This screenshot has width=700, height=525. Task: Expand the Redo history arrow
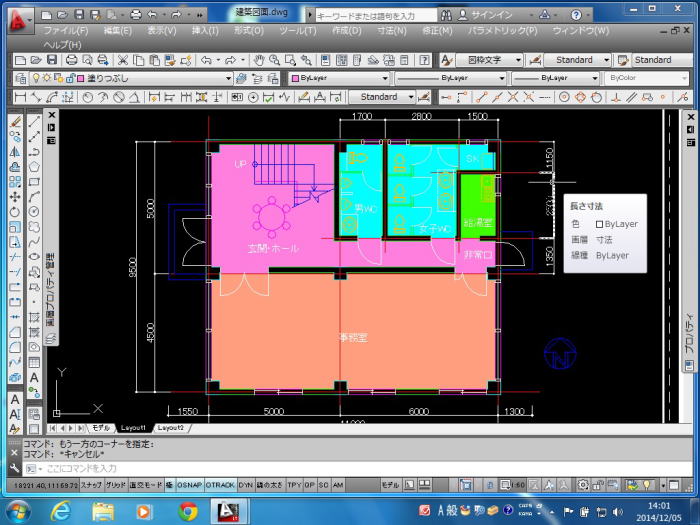243,60
